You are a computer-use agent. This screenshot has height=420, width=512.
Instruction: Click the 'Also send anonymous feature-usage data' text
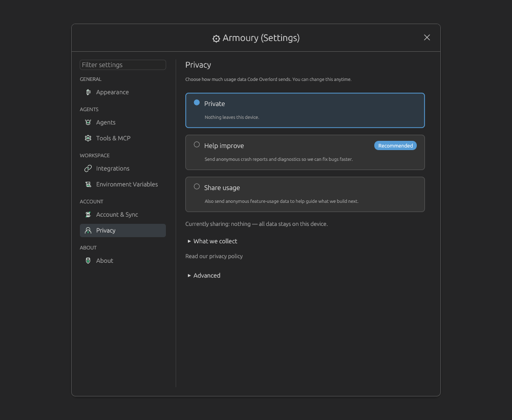282,201
